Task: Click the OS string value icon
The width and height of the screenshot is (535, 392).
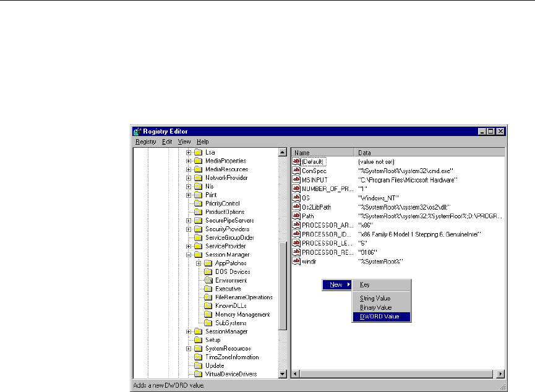Action: coord(296,197)
